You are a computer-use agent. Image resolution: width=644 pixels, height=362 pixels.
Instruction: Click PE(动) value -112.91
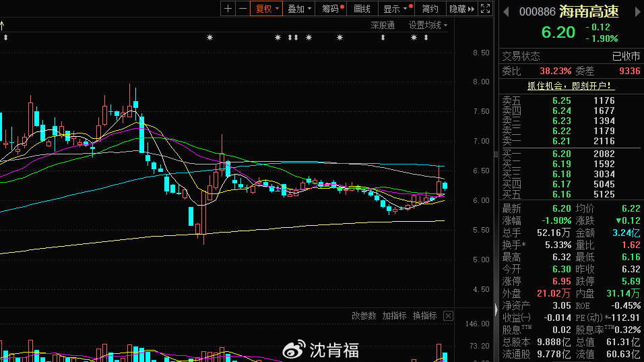tap(624, 318)
